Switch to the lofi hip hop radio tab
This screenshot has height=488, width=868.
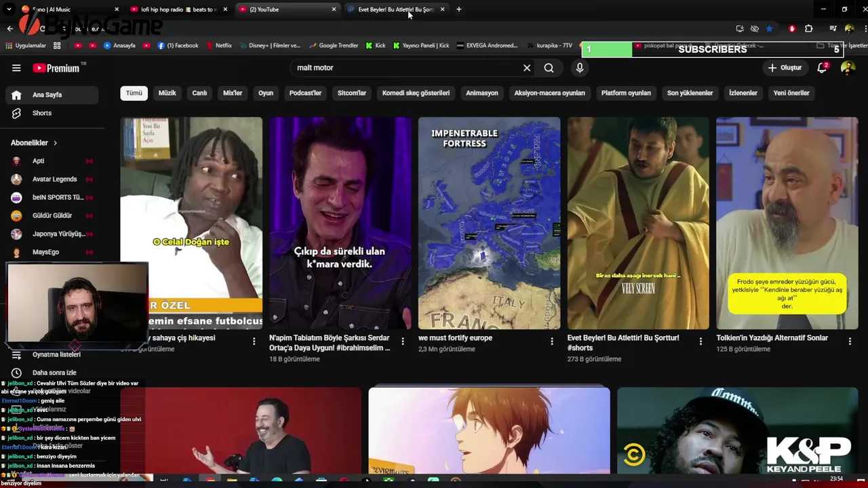tap(178, 9)
